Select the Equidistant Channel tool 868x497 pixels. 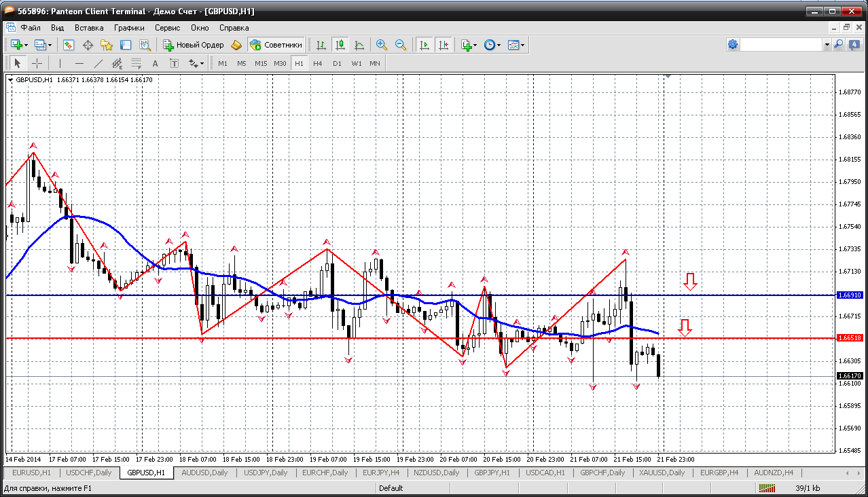(x=117, y=63)
